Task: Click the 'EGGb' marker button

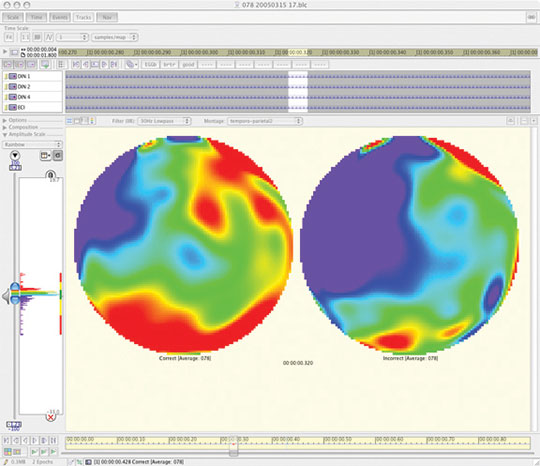Action: click(x=150, y=64)
